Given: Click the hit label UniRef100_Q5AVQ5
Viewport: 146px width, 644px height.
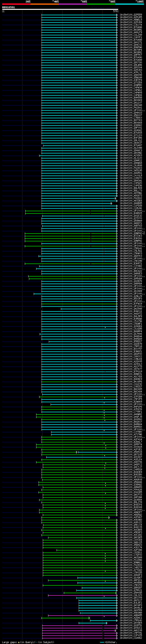Looking at the screenshot, I should click(x=131, y=593).
